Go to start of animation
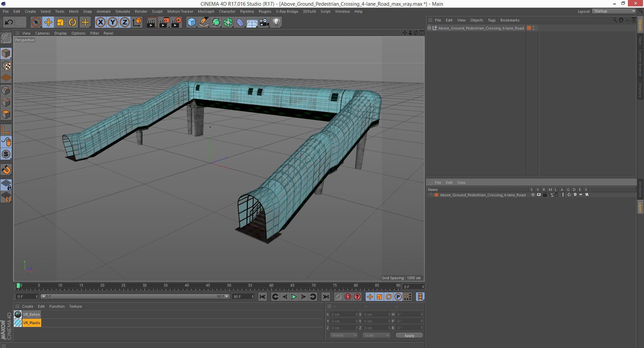This screenshot has width=644, height=348. (x=263, y=297)
